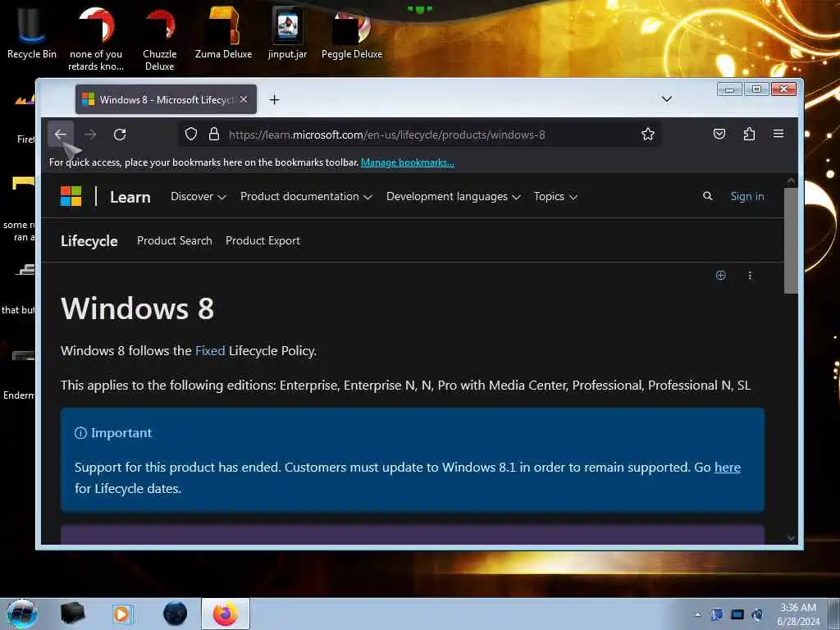This screenshot has width=840, height=630.
Task: Follow the 'here' link in Important notice
Action: pyautogui.click(x=728, y=467)
